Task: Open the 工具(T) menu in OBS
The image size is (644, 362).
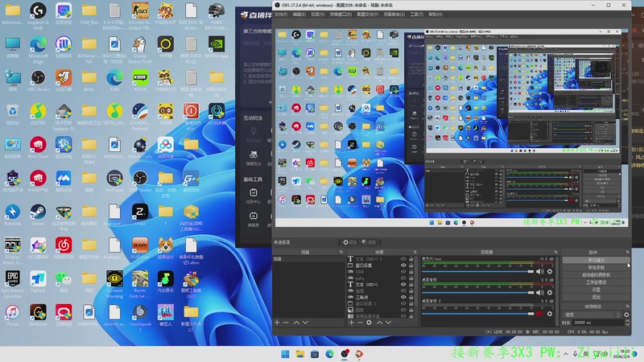Action: (x=416, y=14)
